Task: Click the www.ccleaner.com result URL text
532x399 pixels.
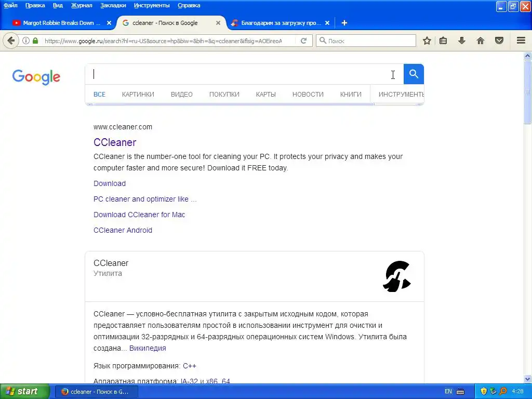Action: 123,127
